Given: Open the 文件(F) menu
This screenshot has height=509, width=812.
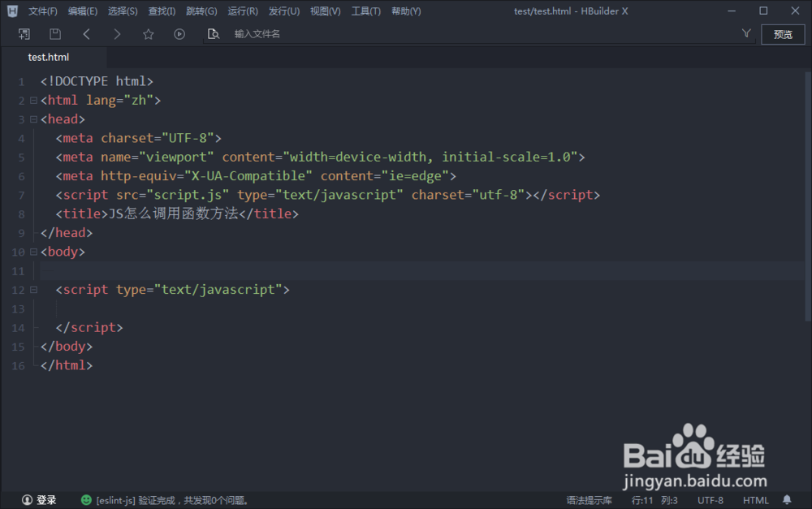Looking at the screenshot, I should 42,11.
